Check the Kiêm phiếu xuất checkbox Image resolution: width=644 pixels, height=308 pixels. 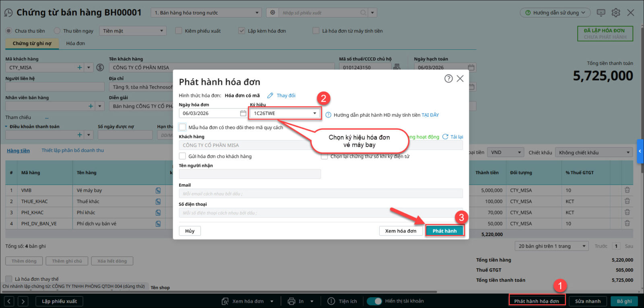[x=179, y=31]
